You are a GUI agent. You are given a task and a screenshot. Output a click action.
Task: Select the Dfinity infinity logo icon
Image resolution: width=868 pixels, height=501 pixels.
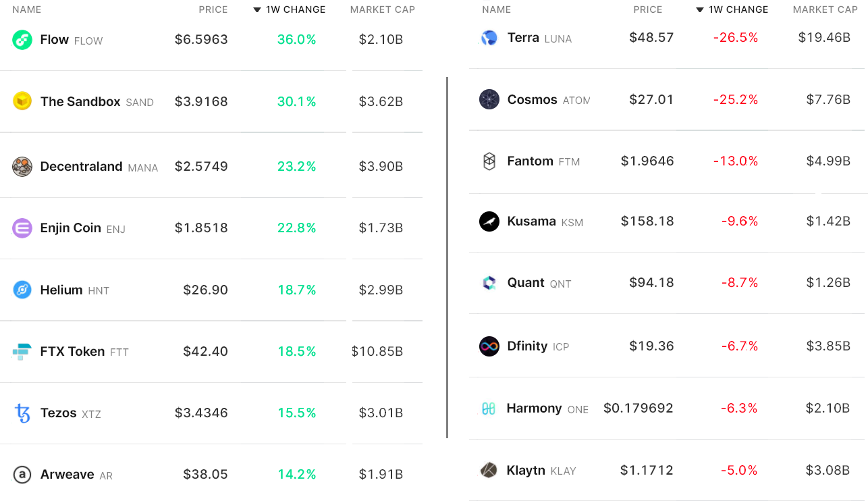(489, 346)
